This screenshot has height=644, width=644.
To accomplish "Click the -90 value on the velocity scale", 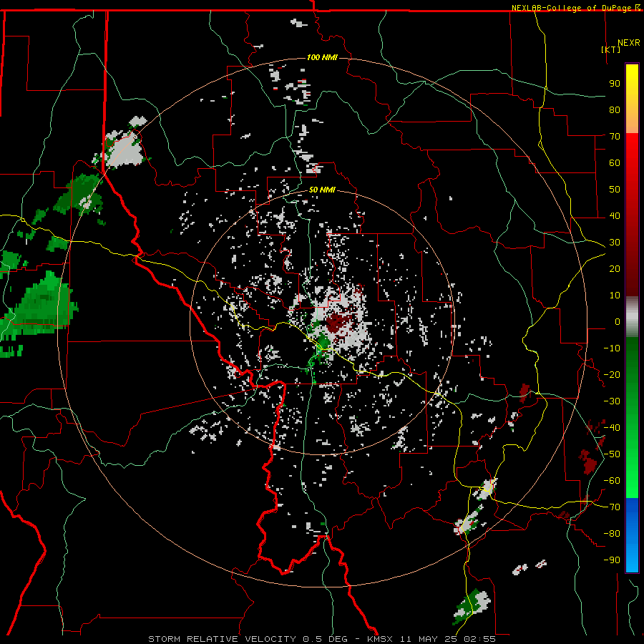I will (x=612, y=560).
